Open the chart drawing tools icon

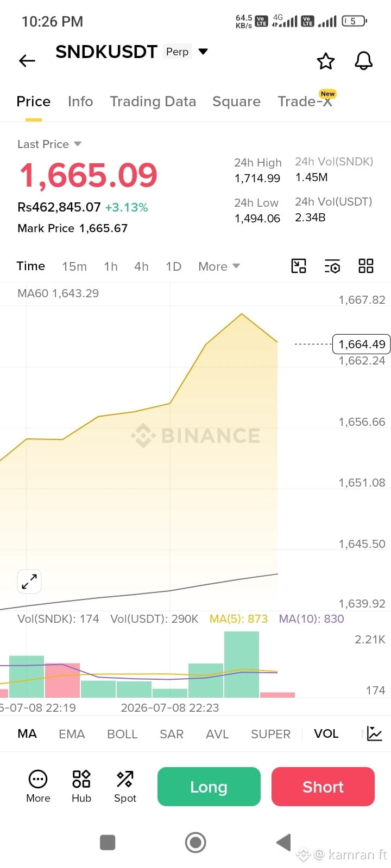(x=299, y=266)
